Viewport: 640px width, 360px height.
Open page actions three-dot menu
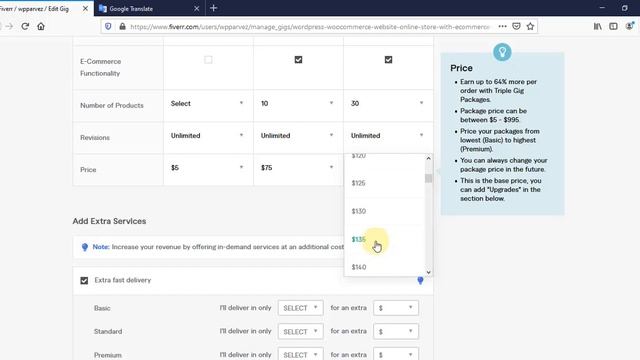click(502, 27)
